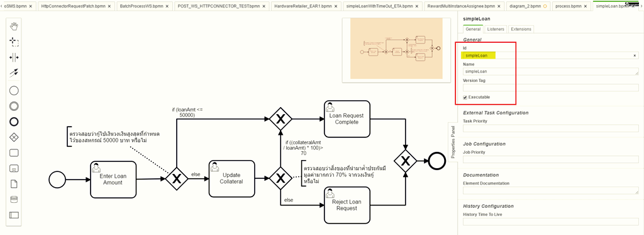Pick the start event circle in palette

click(x=14, y=91)
